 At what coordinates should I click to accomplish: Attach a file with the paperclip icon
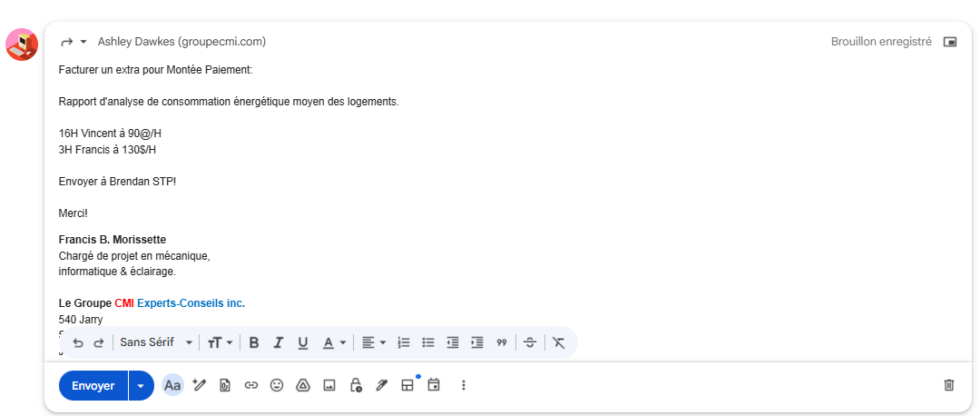click(225, 385)
